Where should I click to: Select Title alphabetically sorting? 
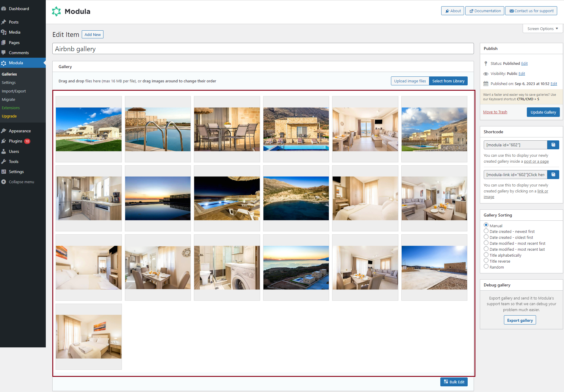pos(486,255)
